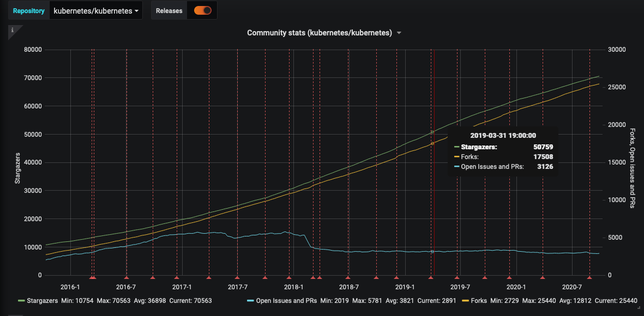This screenshot has width=644, height=316.
Task: Click Open Issues data point on hover line
Action: click(432, 252)
